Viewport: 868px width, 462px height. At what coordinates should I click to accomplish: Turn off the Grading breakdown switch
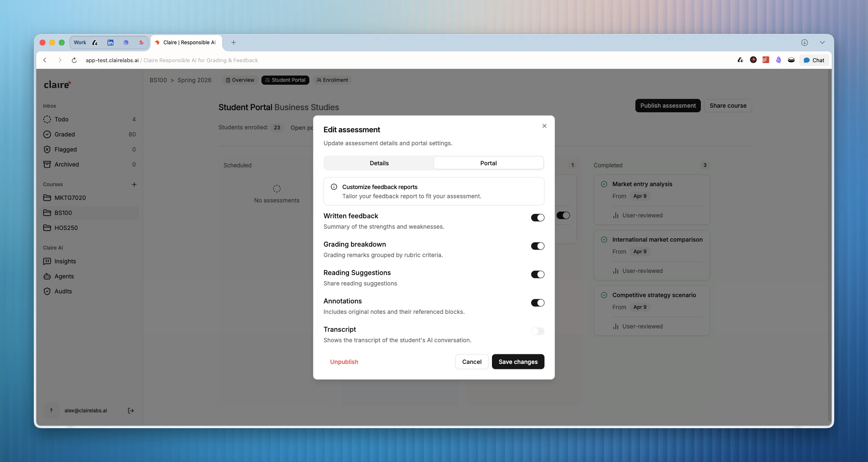coord(537,246)
